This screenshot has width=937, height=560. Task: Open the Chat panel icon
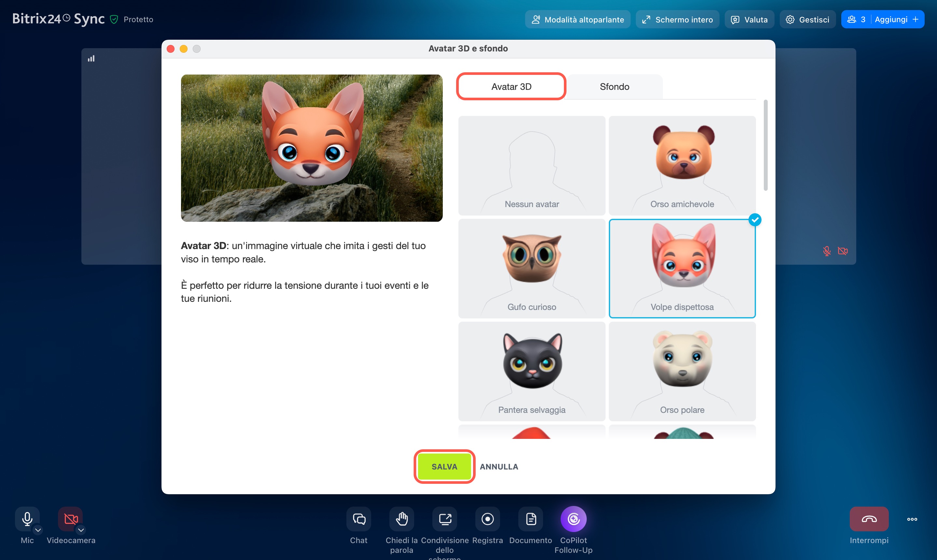click(358, 519)
